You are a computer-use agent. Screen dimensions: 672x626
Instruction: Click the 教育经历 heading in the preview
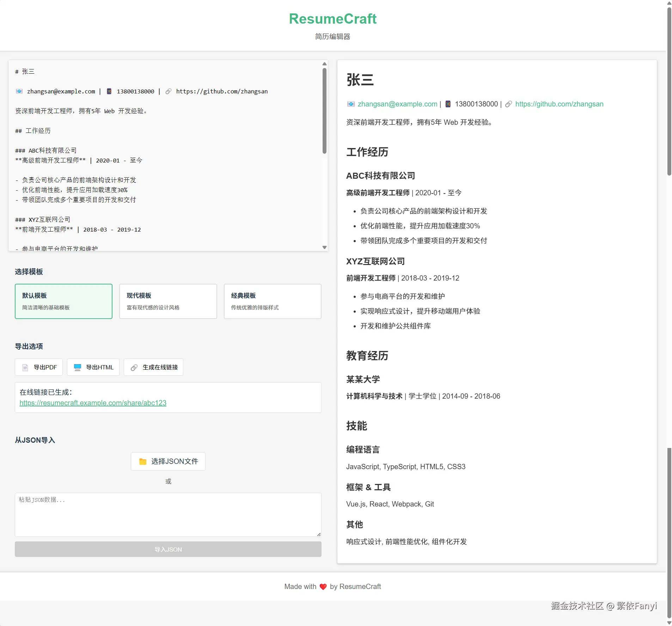pos(367,356)
